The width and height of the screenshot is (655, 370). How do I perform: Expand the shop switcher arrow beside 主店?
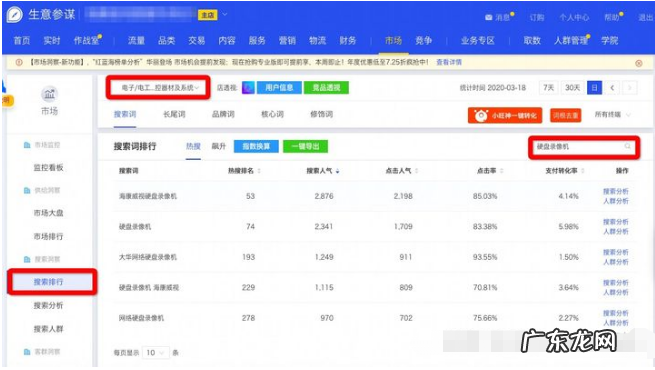click(224, 15)
